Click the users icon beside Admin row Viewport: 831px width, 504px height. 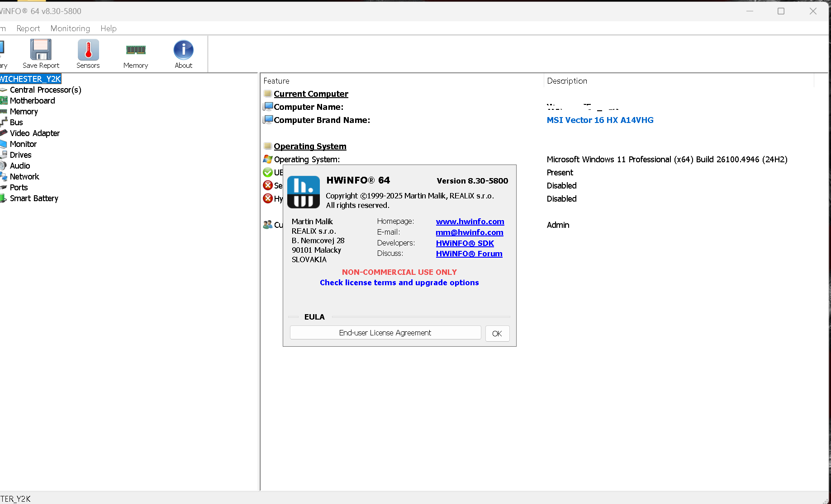[x=268, y=225]
